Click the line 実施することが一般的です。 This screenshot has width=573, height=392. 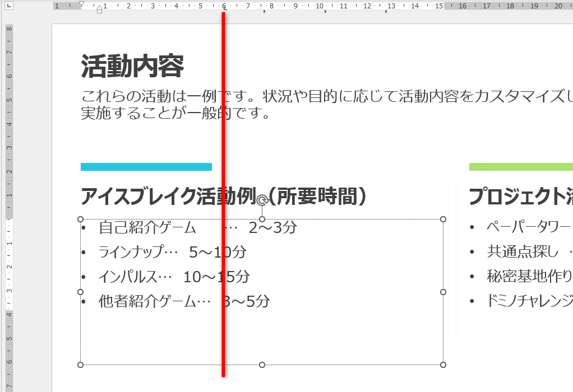pyautogui.click(x=175, y=113)
